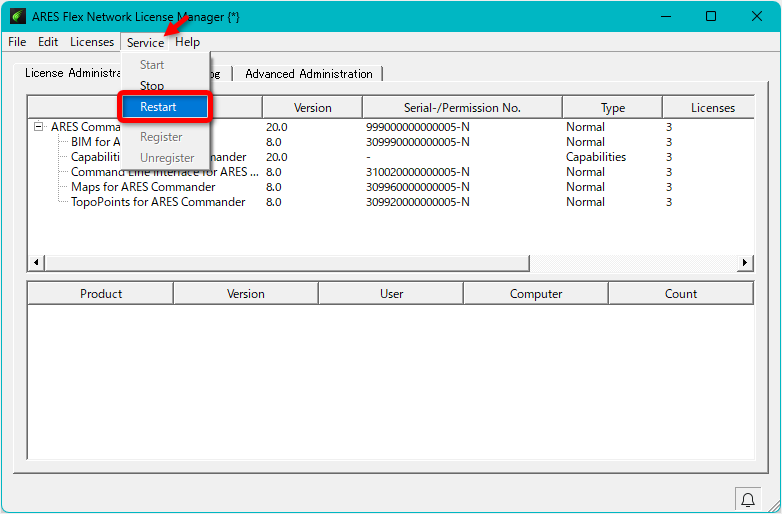Screen dimensions: 782x514
Task: Select serial number 999000000000005-N
Action: tap(417, 127)
